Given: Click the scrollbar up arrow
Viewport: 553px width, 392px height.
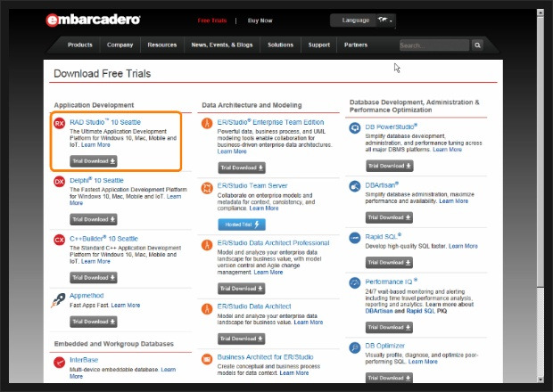Looking at the screenshot, I should coord(541,12).
